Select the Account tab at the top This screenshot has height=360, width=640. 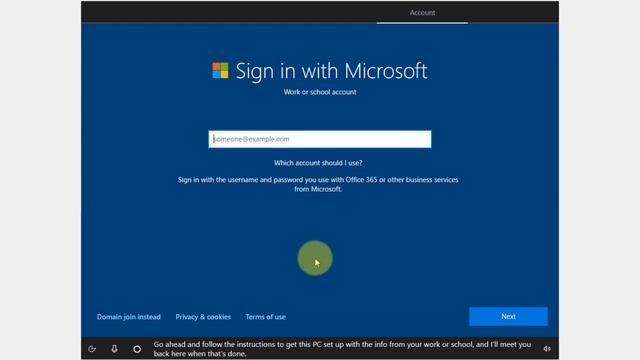click(x=422, y=13)
